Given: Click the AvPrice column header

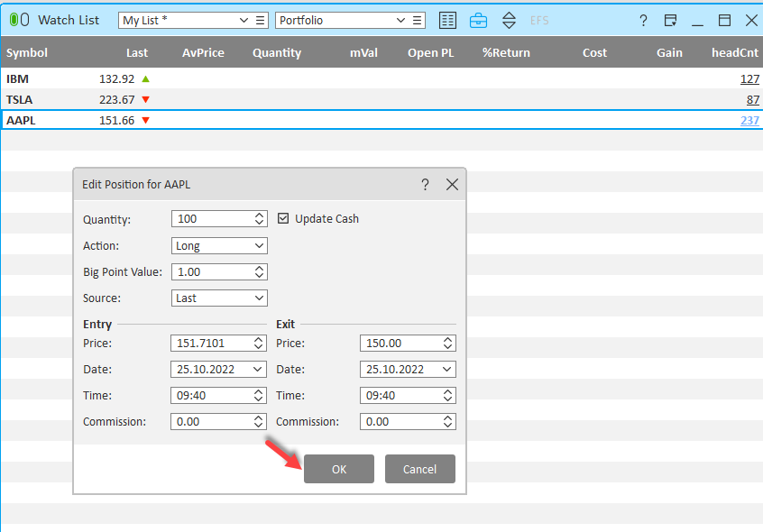Looking at the screenshot, I should pos(203,52).
